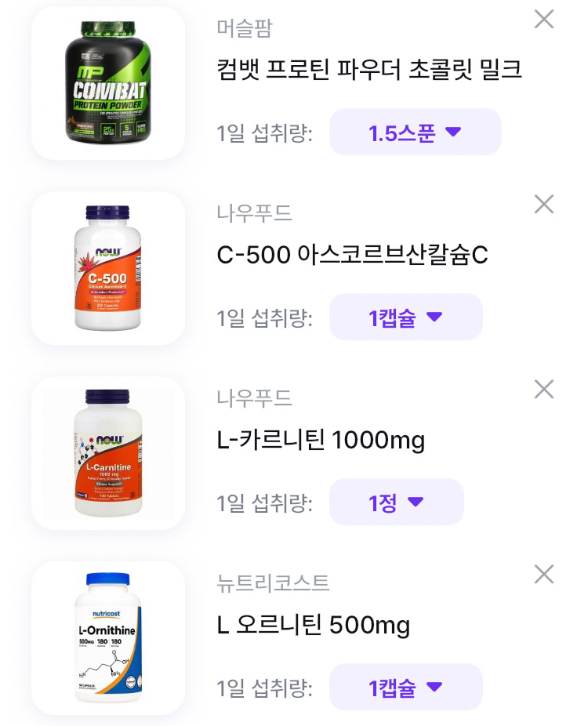Remove Combat Protein Powder with its X icon
588x726 pixels.
(543, 20)
